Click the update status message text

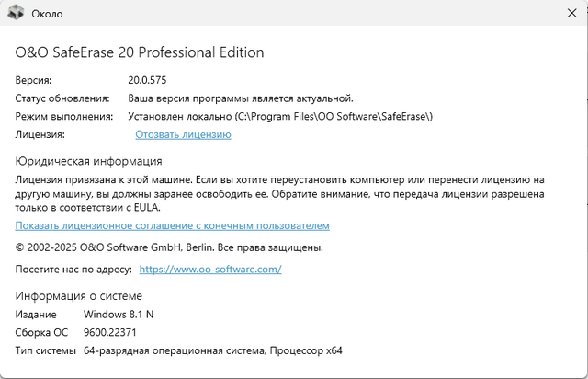pos(240,98)
